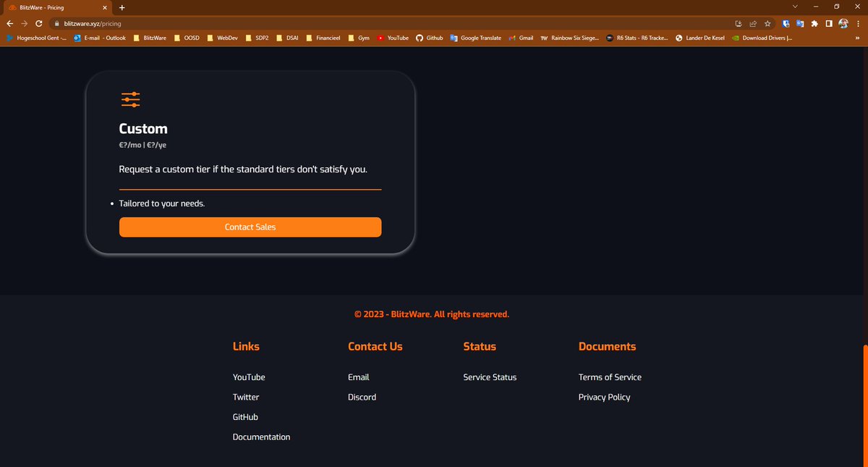
Task: Open the Twitter footer link
Action: 246,397
